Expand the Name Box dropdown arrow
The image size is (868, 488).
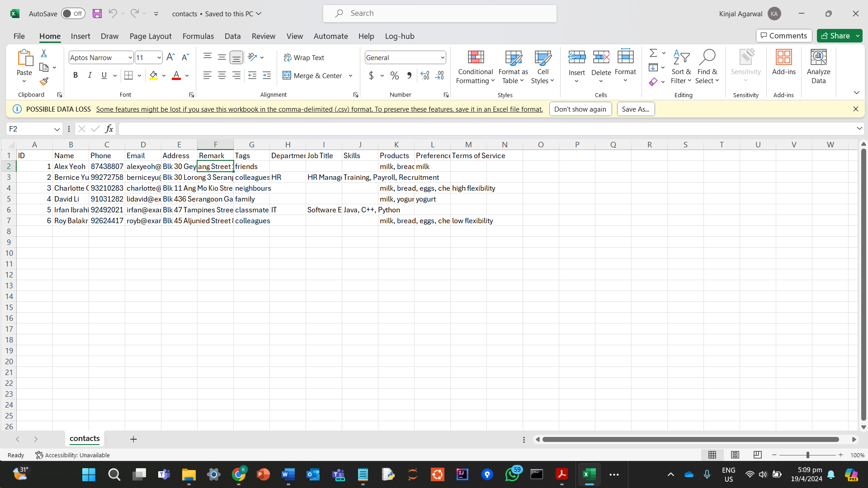(x=57, y=129)
